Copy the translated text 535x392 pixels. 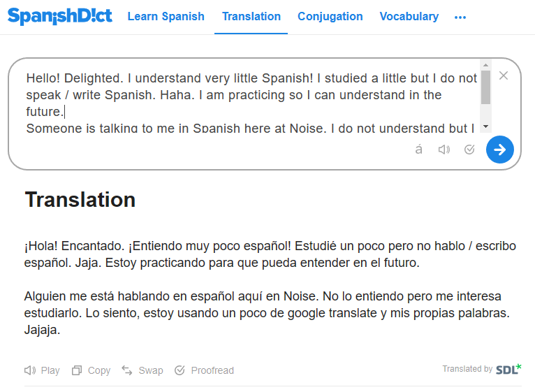tap(91, 370)
